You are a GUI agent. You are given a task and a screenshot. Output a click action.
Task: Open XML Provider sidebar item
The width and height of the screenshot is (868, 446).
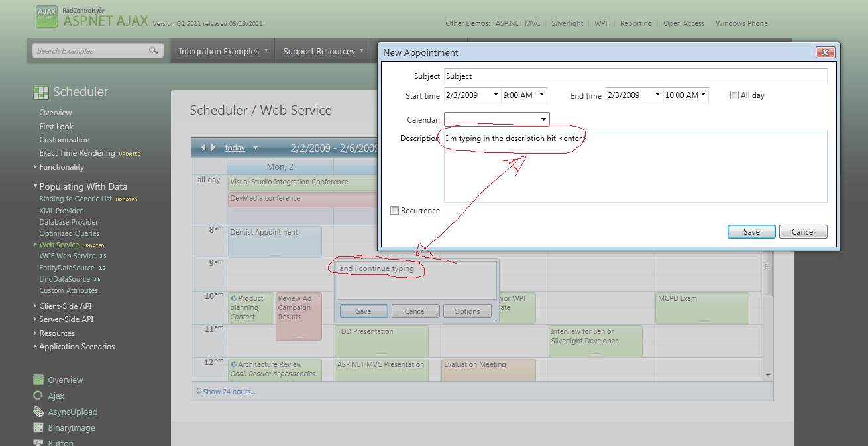click(x=61, y=211)
